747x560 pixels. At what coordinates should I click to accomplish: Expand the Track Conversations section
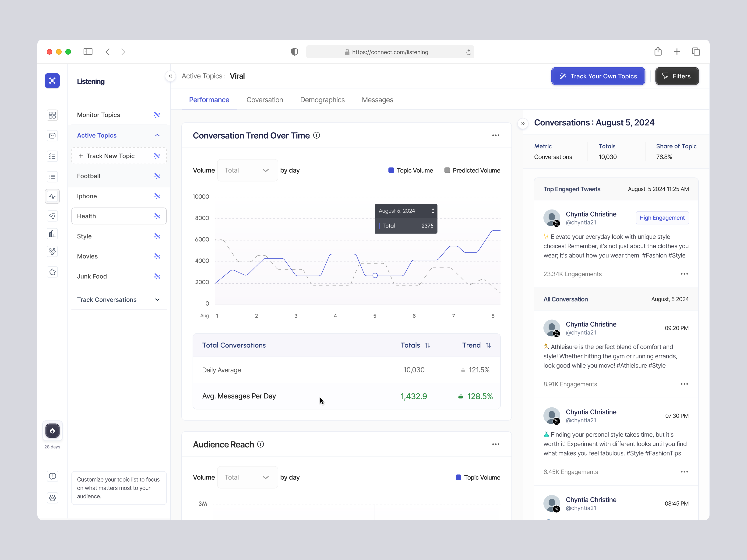157,299
